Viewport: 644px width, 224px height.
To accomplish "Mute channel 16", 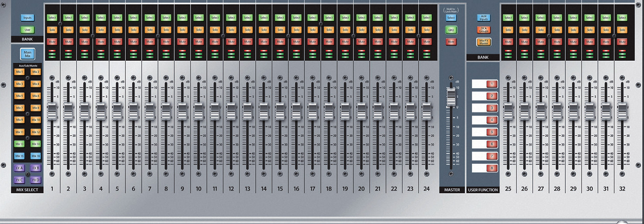I will [297, 42].
